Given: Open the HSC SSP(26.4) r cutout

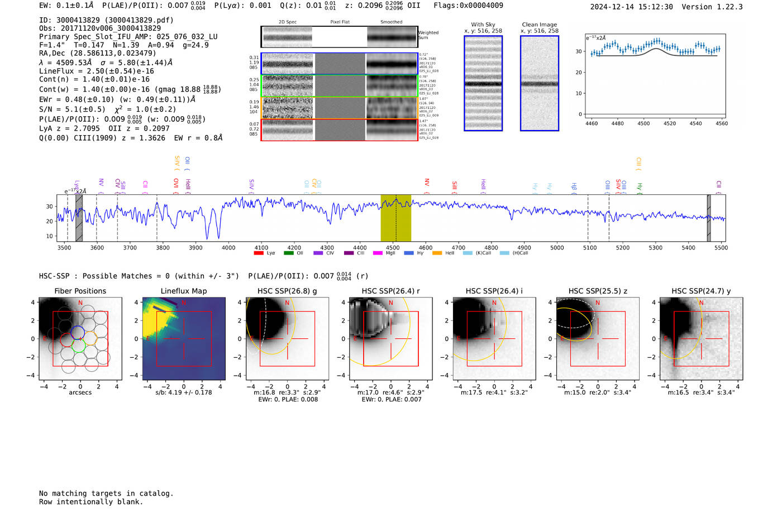Looking at the screenshot, I should (391, 338).
